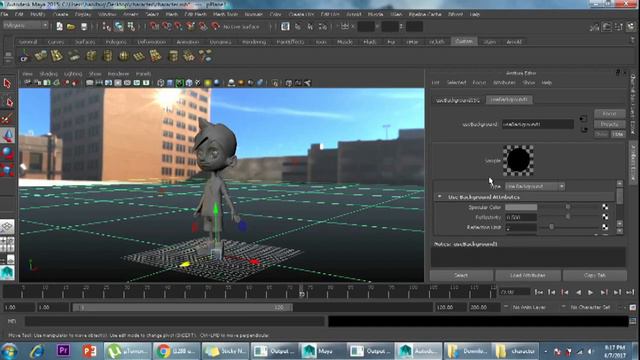Open Attribute Editor Attributes menu
Image resolution: width=640 pixels, height=360 pixels.
[x=504, y=82]
